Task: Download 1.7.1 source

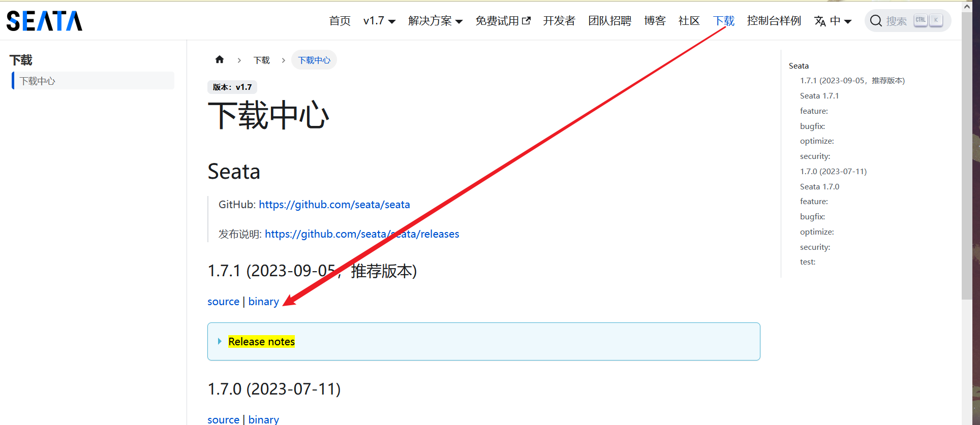Action: tap(223, 302)
